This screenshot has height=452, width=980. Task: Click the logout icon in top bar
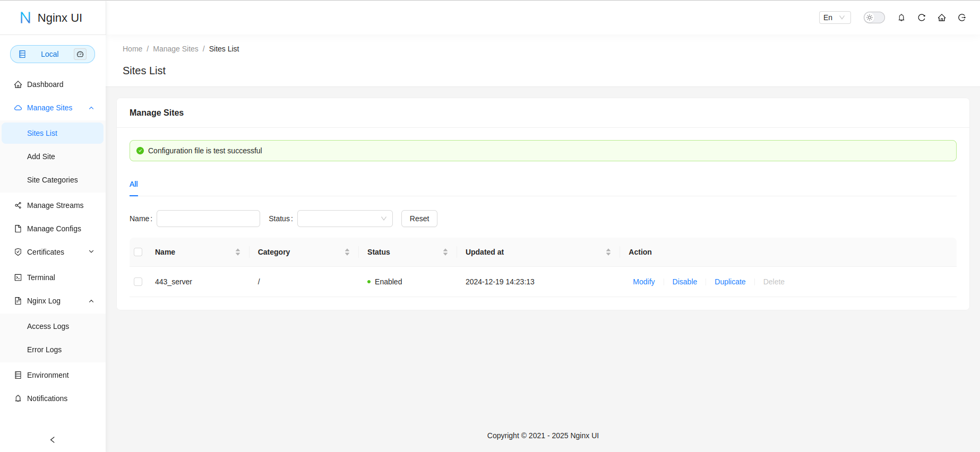962,18
